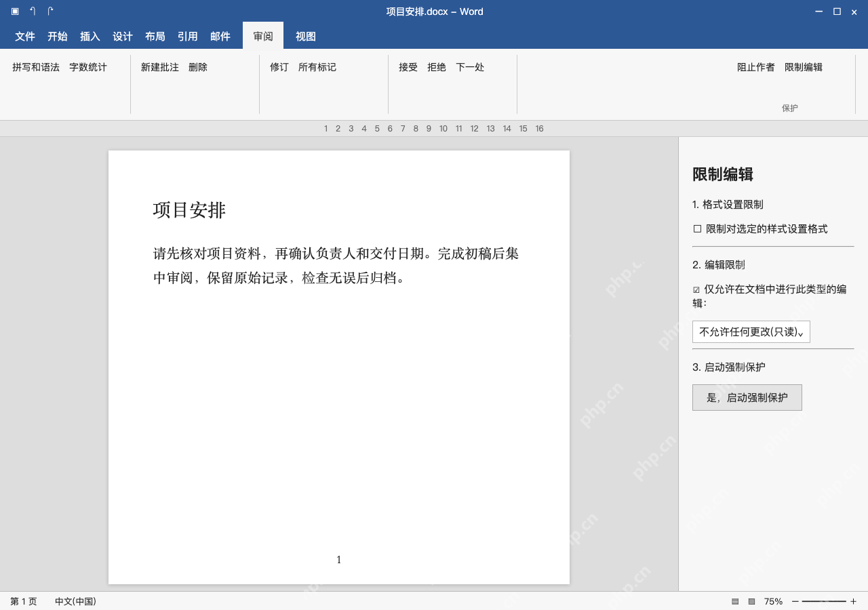The height and width of the screenshot is (610, 868).
Task: Go to 下一处 change
Action: 470,67
